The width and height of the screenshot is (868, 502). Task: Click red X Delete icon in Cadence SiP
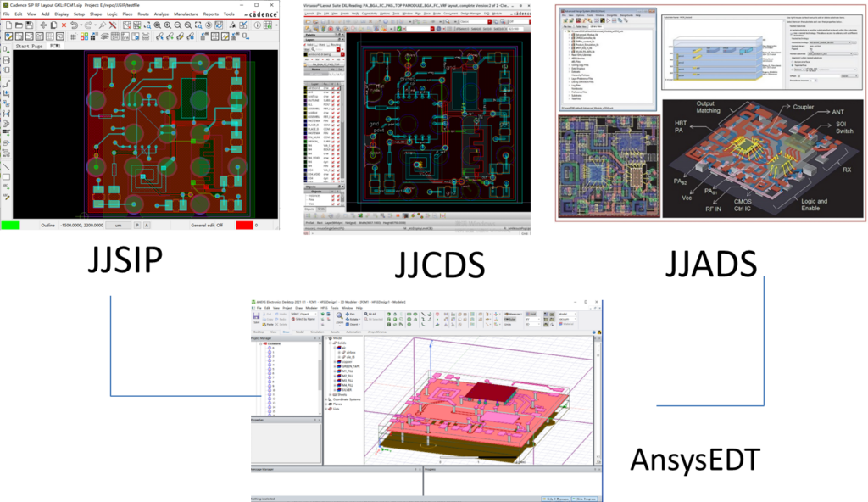tap(64, 25)
